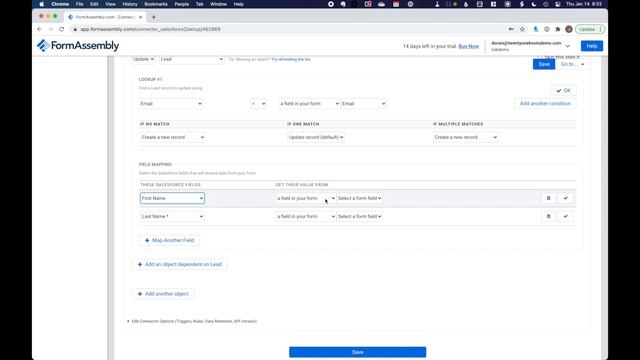640x360 pixels.
Task: Click the browser address bar
Action: tap(286, 29)
